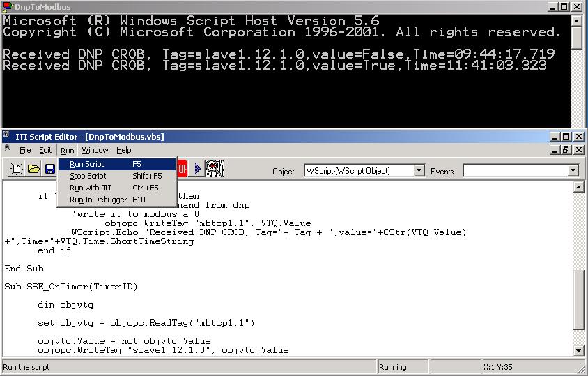Choose Run with JIT menu entry

pos(117,188)
